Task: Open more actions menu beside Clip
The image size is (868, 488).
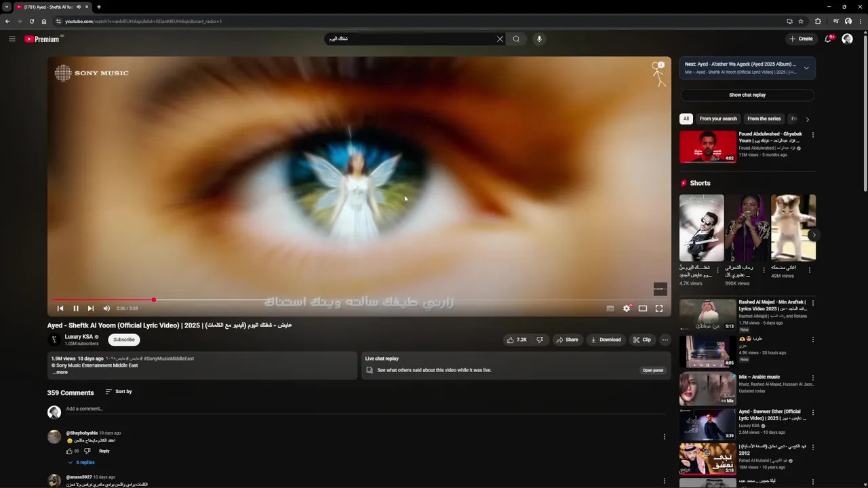Action: [x=665, y=340]
